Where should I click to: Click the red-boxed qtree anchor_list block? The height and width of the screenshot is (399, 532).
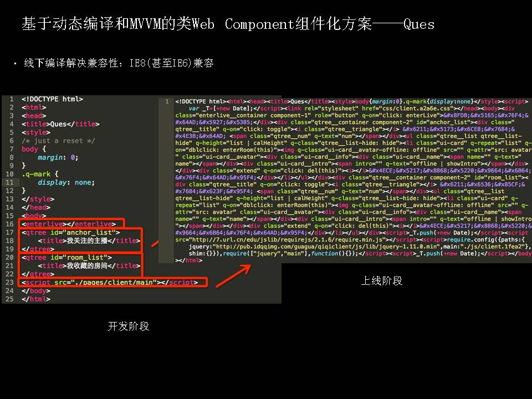click(x=79, y=241)
